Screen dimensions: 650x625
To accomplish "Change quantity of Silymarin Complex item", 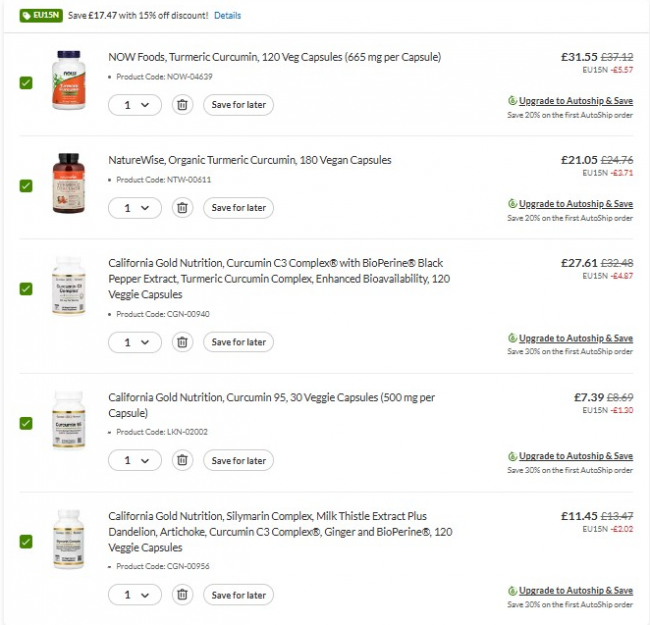I will click(x=135, y=595).
